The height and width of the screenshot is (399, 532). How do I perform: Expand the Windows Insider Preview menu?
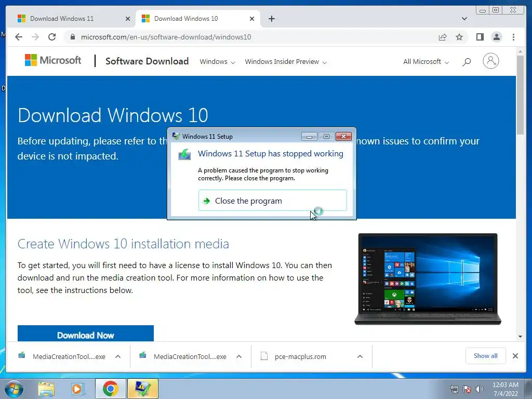pyautogui.click(x=286, y=62)
